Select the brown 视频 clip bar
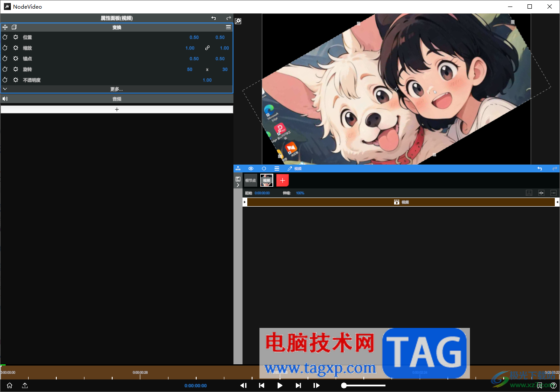 [x=401, y=202]
